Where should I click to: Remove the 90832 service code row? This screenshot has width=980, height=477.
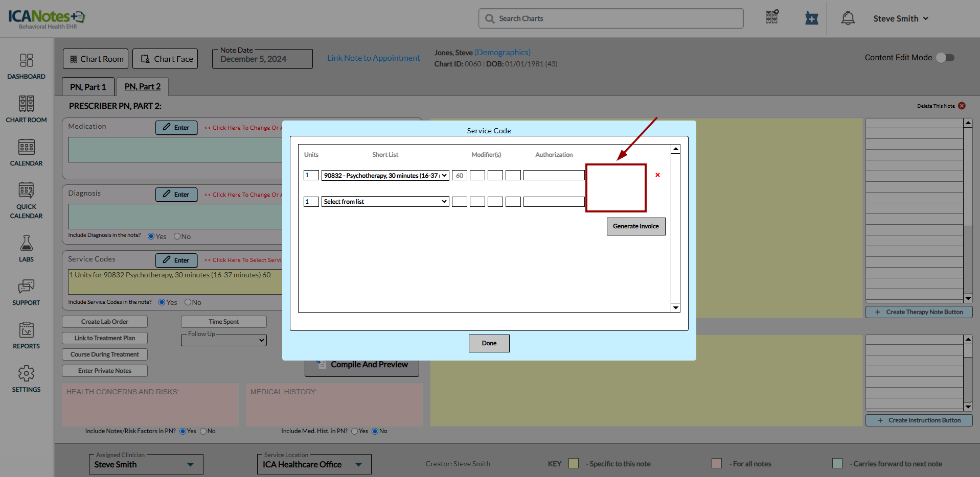pos(657,175)
